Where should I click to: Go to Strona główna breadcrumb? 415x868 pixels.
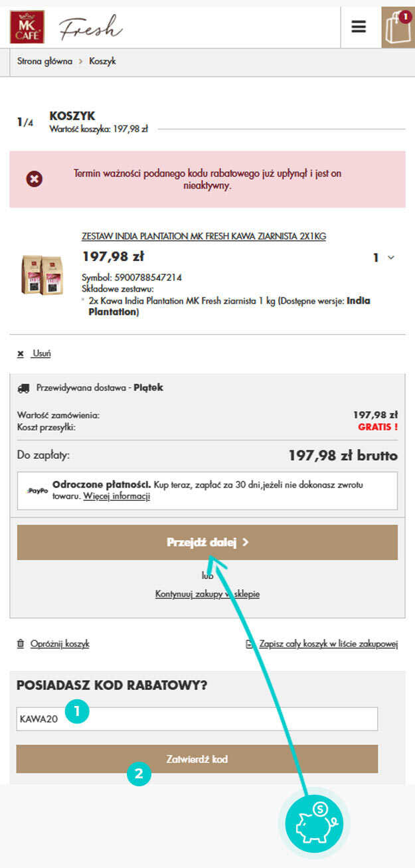(44, 61)
